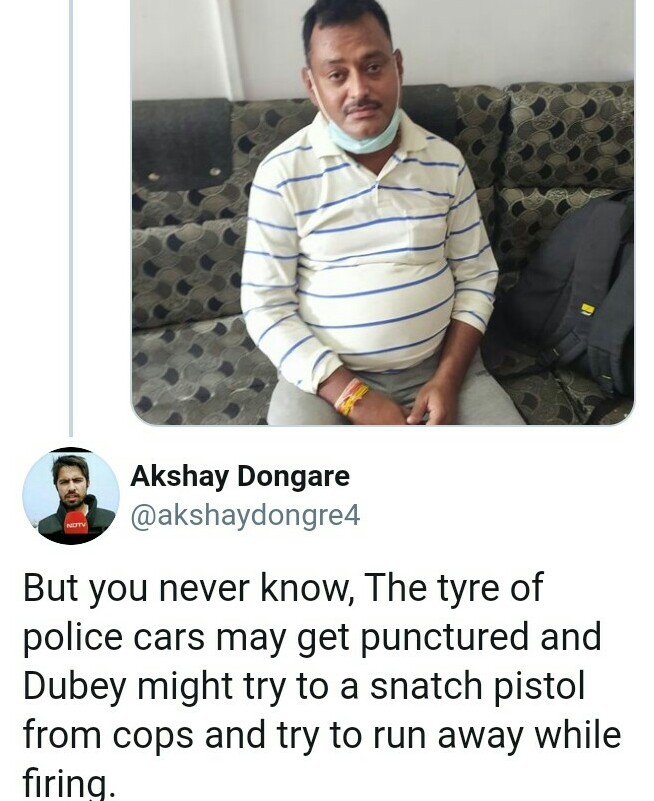The image size is (654, 801).
Task: Open the handle @akshaydongre4
Action: pyautogui.click(x=246, y=515)
